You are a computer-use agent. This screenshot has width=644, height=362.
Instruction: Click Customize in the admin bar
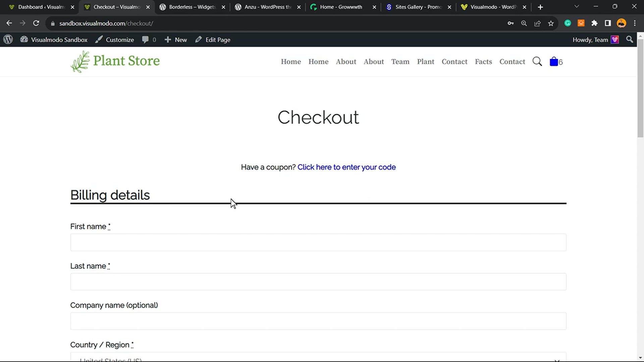point(114,40)
